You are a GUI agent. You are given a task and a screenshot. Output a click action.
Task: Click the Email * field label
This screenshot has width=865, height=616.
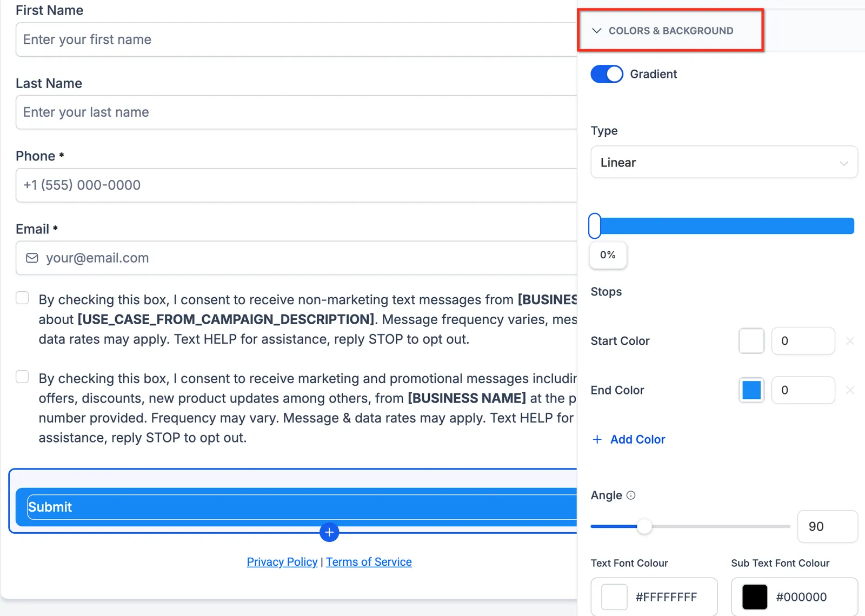[37, 229]
